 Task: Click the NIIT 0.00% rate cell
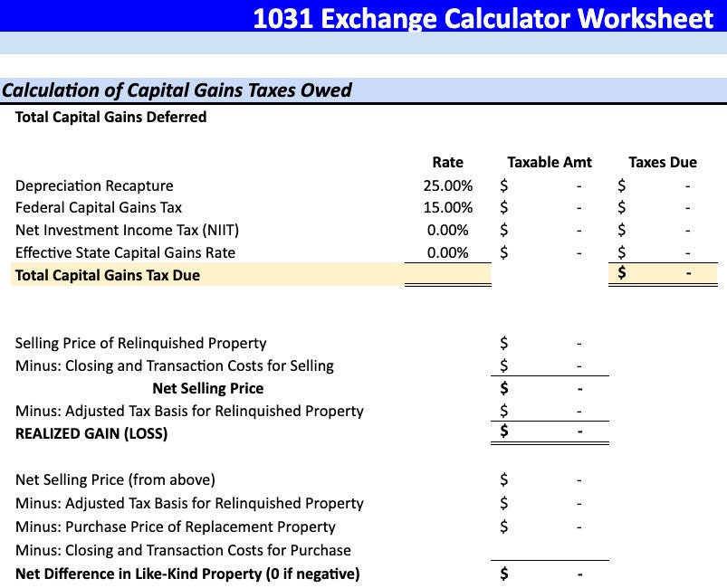pos(447,230)
